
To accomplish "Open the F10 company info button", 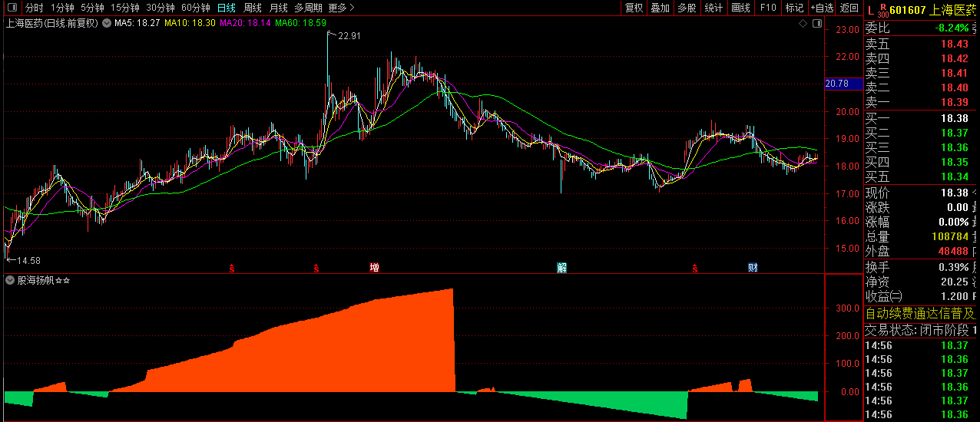I will (767, 8).
